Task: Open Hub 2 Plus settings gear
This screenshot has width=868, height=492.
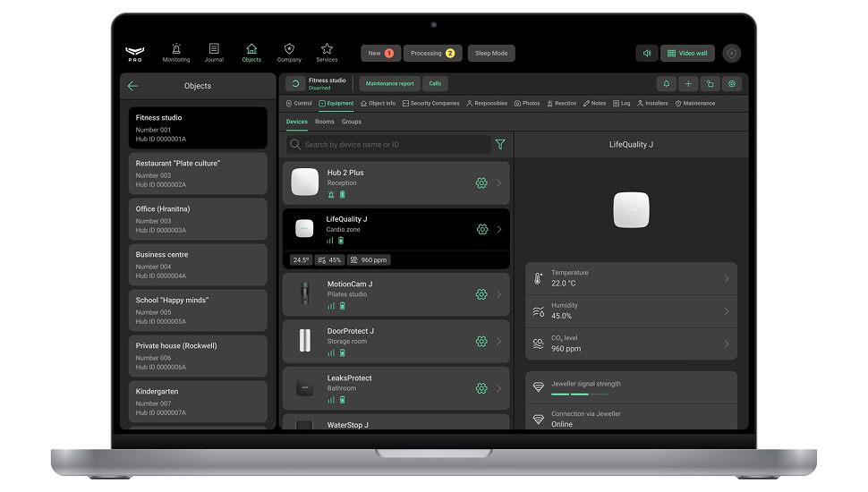Action: coord(481,183)
